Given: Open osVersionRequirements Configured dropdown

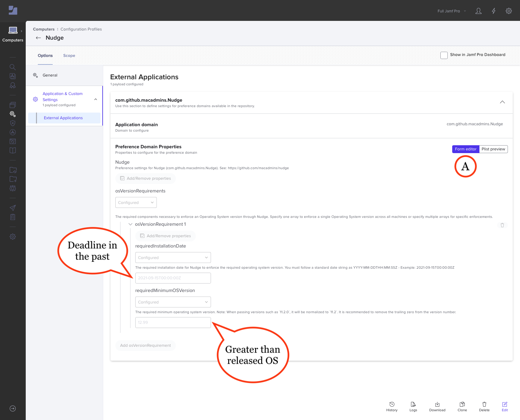Looking at the screenshot, I should (136, 202).
